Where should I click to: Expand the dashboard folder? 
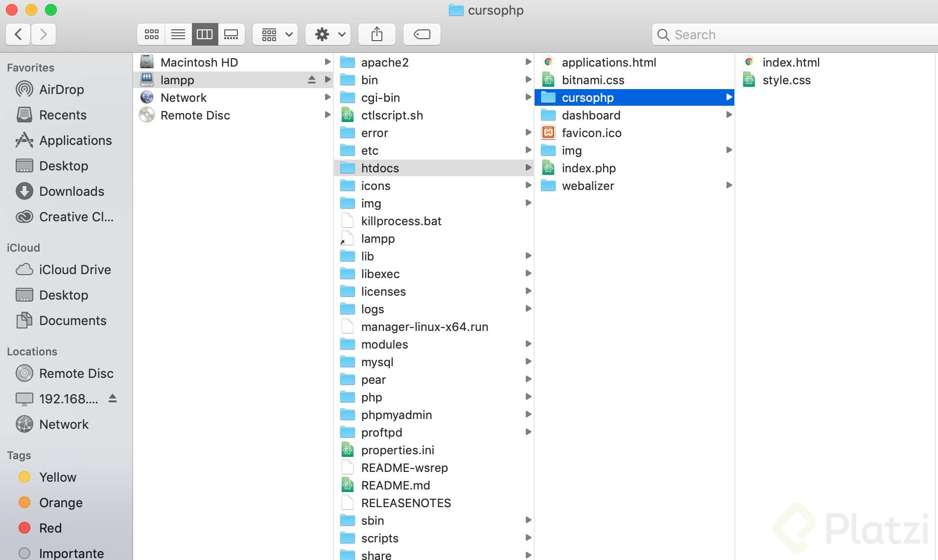tap(729, 115)
